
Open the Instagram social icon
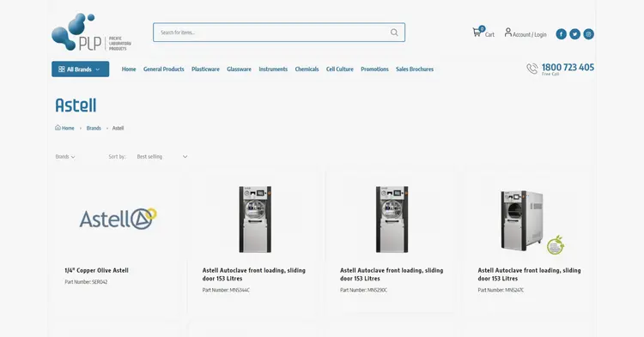588,34
